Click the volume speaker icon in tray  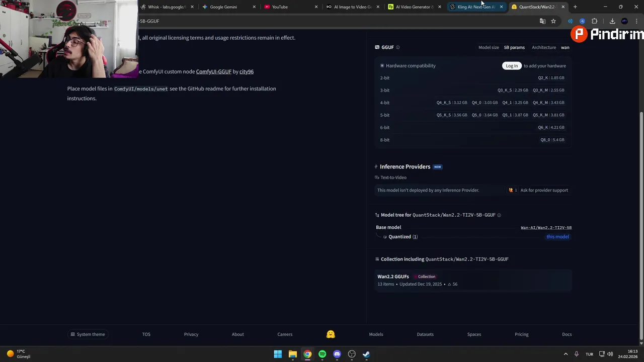click(610, 354)
